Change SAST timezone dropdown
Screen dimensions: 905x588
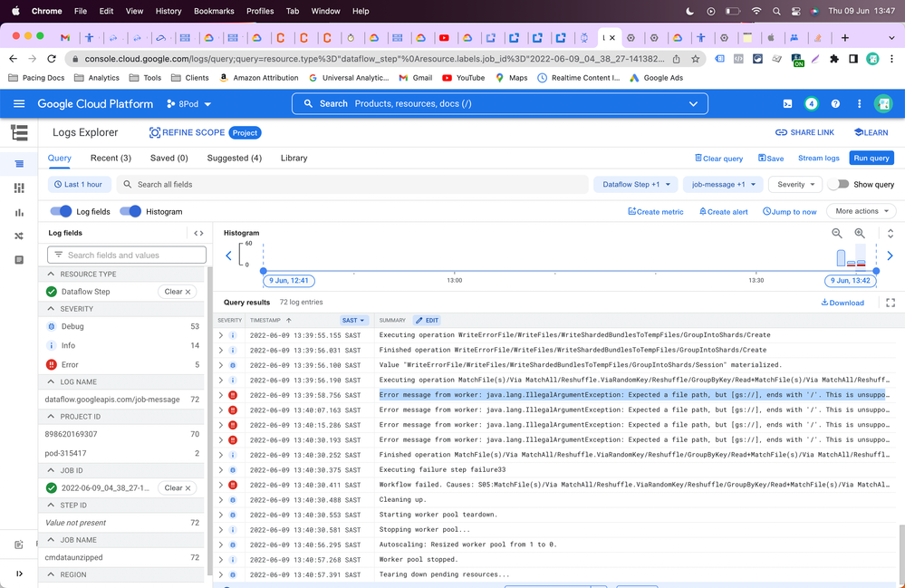tap(353, 320)
